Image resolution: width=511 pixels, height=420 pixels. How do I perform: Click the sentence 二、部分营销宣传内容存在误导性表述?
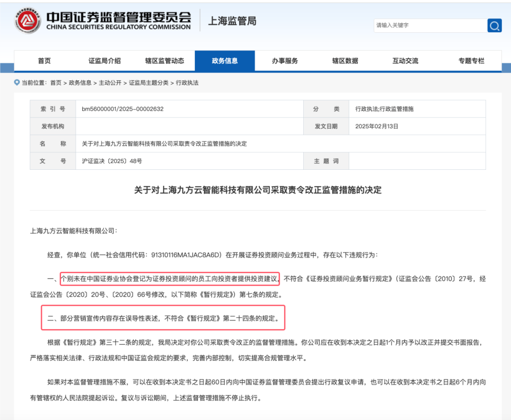pos(163,318)
